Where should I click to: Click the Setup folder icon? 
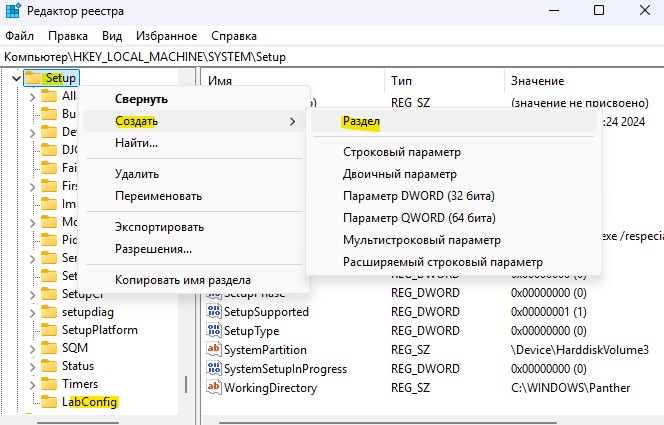point(33,78)
